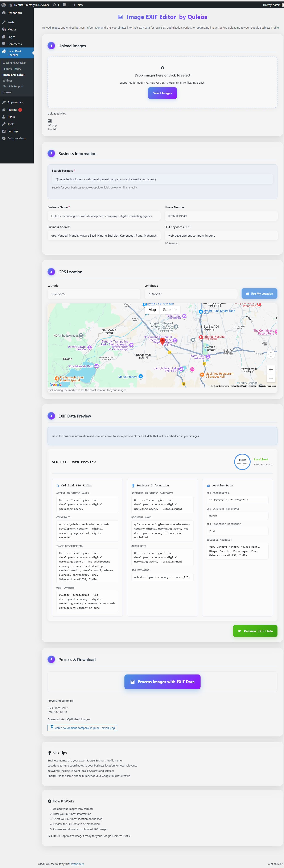Viewport: 284px width, 868px height.
Task: Switch map to Map view
Action: pyautogui.click(x=152, y=310)
